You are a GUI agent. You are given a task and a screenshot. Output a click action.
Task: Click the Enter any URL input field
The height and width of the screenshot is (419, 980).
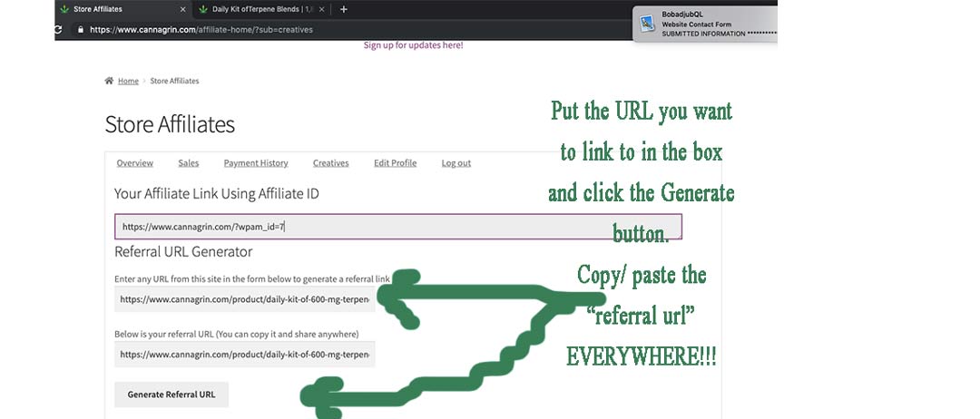click(x=245, y=299)
